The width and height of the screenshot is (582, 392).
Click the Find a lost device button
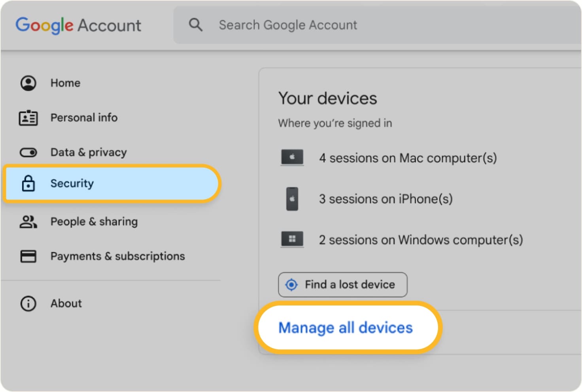pos(342,285)
